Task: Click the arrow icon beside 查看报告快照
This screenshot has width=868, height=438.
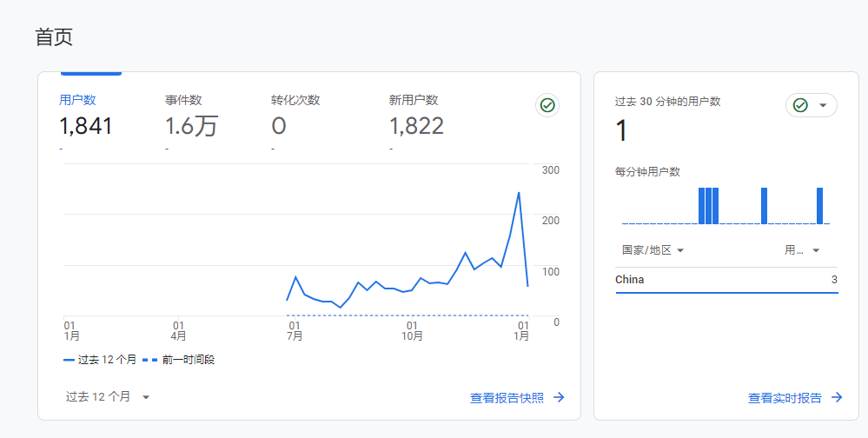Action: pyautogui.click(x=559, y=397)
